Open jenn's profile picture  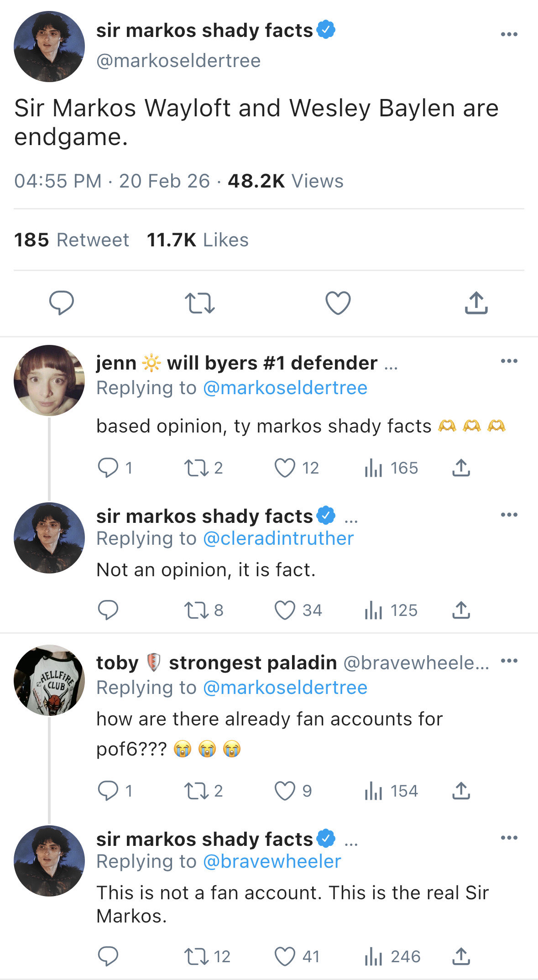point(49,380)
